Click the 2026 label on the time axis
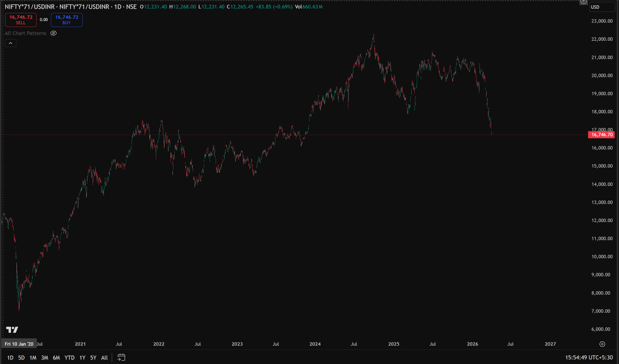Viewport: 619px width, 364px height. point(472,344)
